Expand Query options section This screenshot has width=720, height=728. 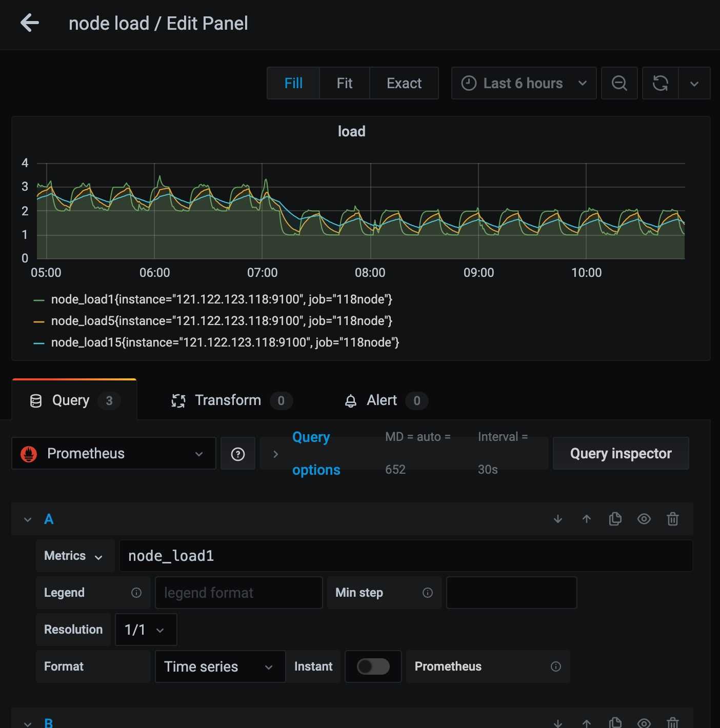[275, 454]
